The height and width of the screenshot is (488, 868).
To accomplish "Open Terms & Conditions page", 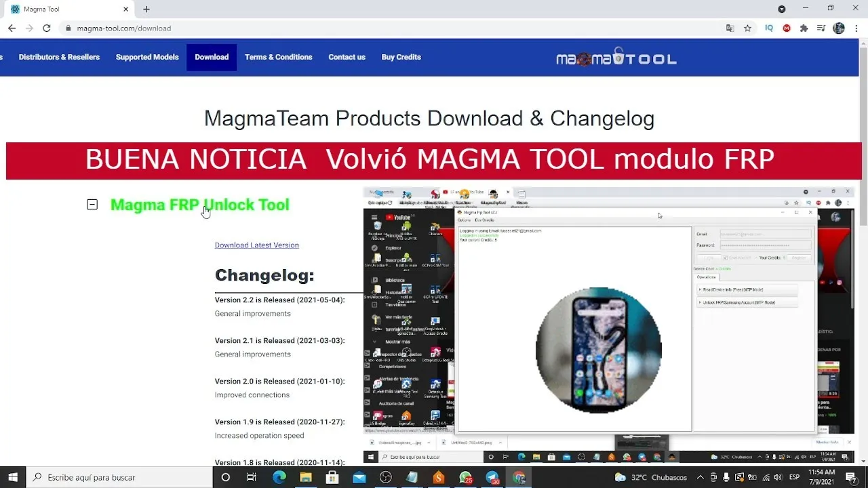I will pyautogui.click(x=279, y=57).
